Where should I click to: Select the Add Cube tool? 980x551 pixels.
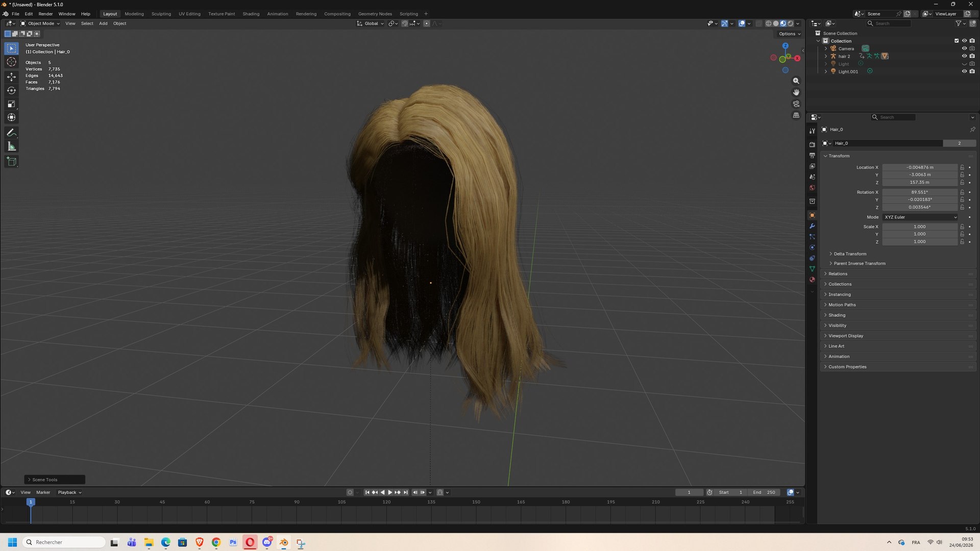(11, 162)
